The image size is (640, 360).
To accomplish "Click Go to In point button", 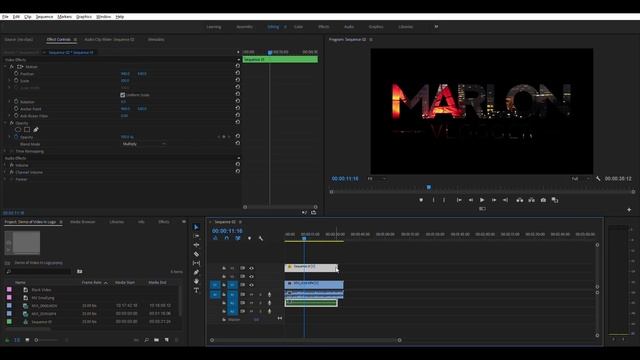I will tap(459, 200).
